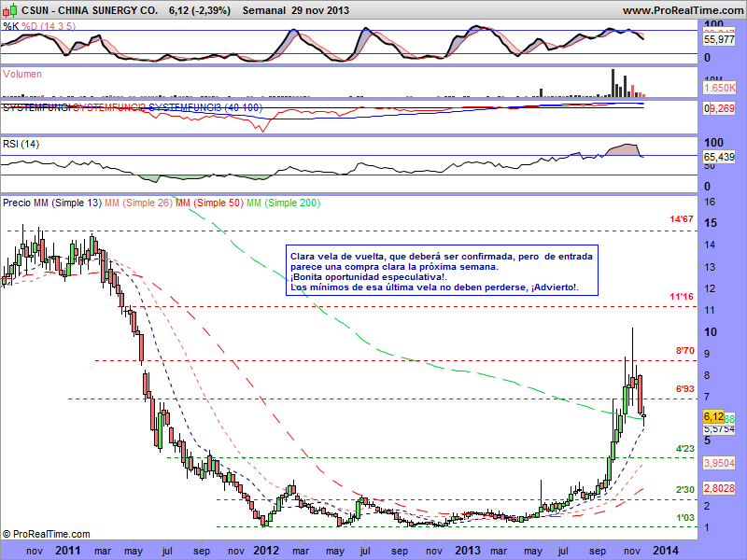Click the MM (Simple 50) legend label
This screenshot has width=747, height=560.
click(x=209, y=203)
